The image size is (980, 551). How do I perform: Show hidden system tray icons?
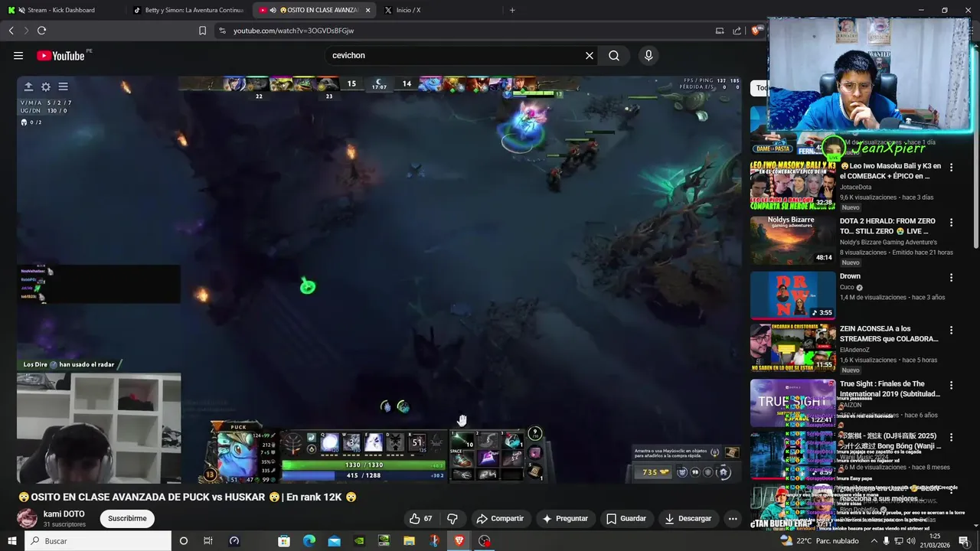(x=874, y=541)
